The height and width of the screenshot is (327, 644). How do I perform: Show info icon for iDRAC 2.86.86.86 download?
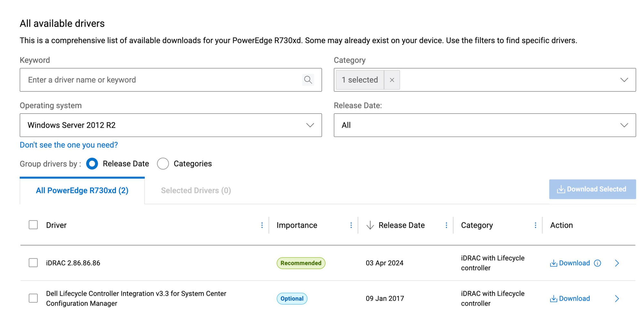point(597,263)
